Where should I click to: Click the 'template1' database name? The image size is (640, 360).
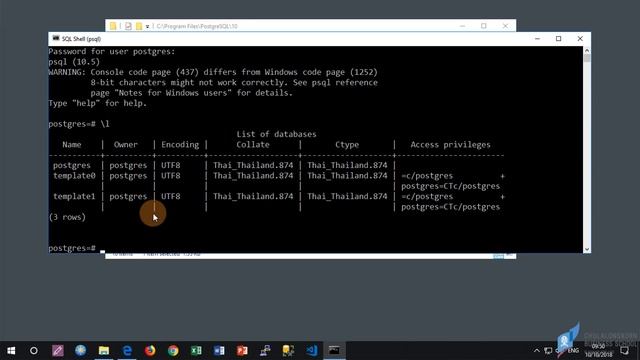point(74,196)
